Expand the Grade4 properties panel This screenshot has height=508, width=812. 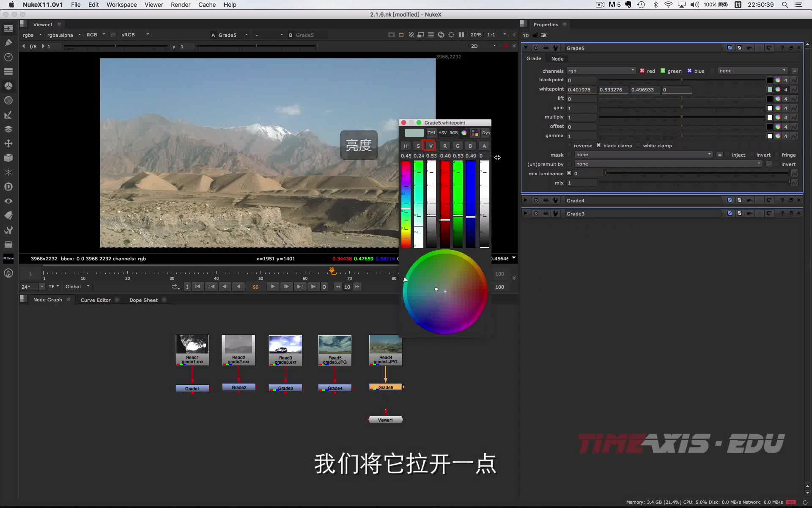pos(526,200)
